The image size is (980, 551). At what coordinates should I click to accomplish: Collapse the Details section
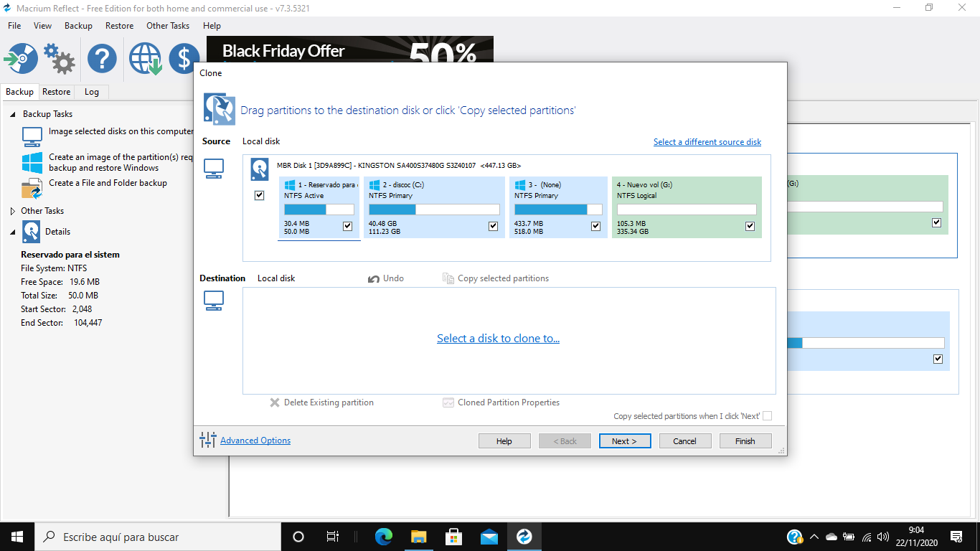(x=13, y=232)
